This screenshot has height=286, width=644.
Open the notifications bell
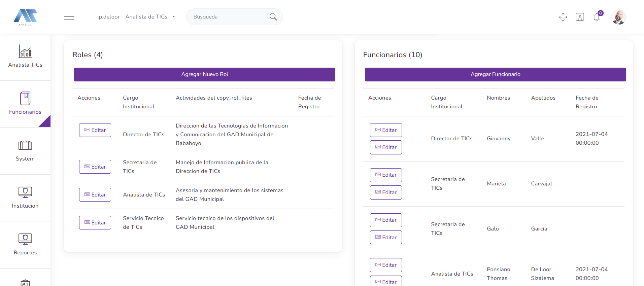pyautogui.click(x=597, y=17)
